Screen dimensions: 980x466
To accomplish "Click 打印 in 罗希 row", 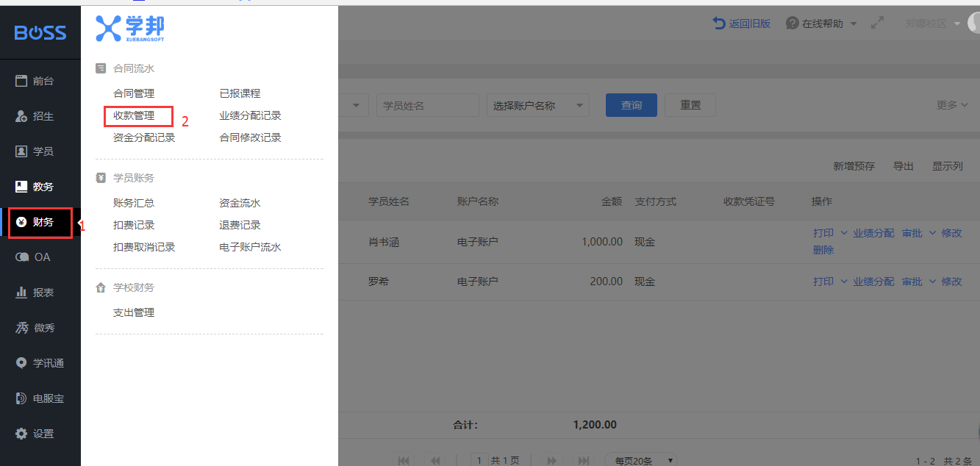I will (x=823, y=282).
